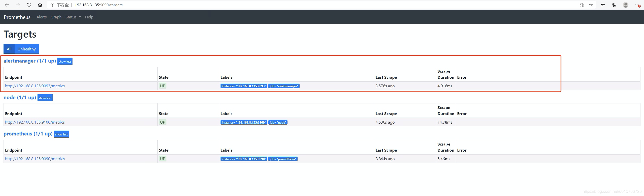Screen dimensions: 644x196
Task: Collapse node section with show less
Action: 45,98
